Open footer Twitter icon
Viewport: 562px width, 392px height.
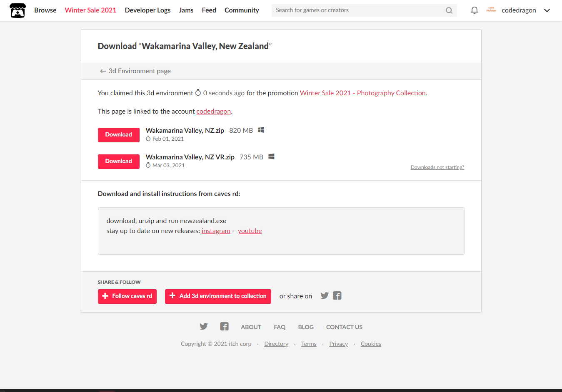click(x=203, y=326)
